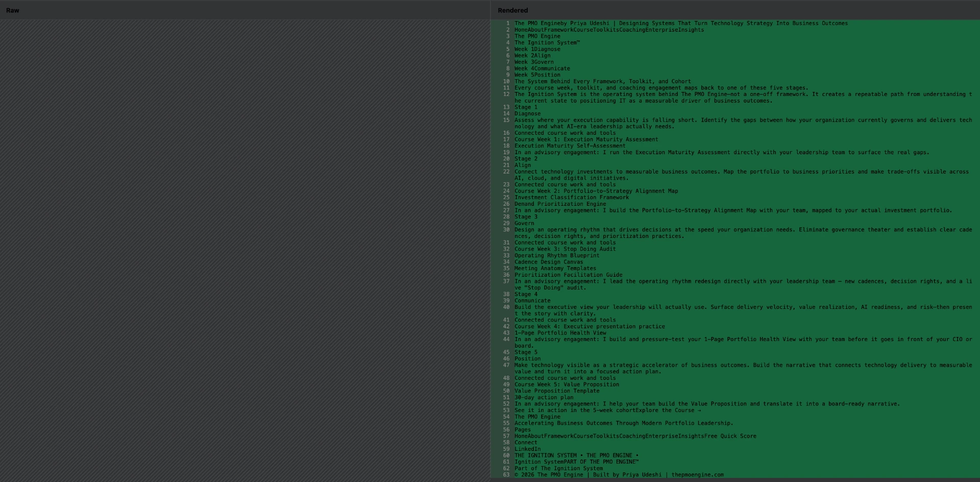Click 'Prioritization Facilitation Guide' line

[x=569, y=275]
